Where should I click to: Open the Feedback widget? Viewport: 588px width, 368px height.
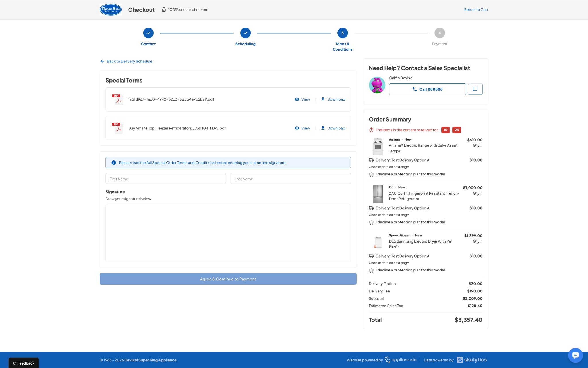point(24,363)
